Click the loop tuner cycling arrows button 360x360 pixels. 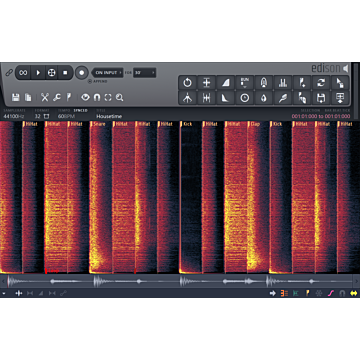321,82
